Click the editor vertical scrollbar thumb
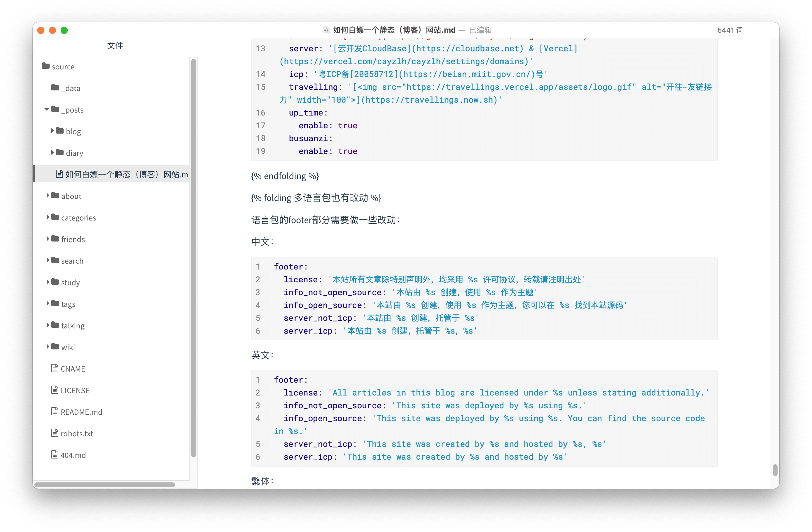812x532 pixels. (x=775, y=470)
